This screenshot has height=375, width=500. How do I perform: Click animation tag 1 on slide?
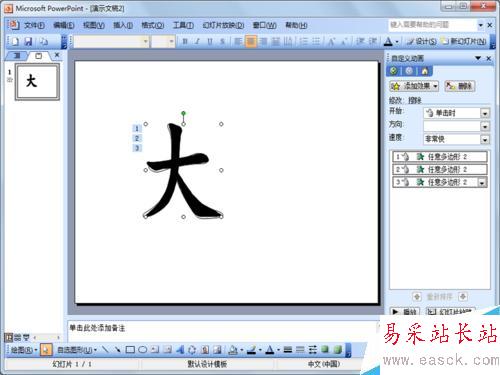click(x=137, y=128)
